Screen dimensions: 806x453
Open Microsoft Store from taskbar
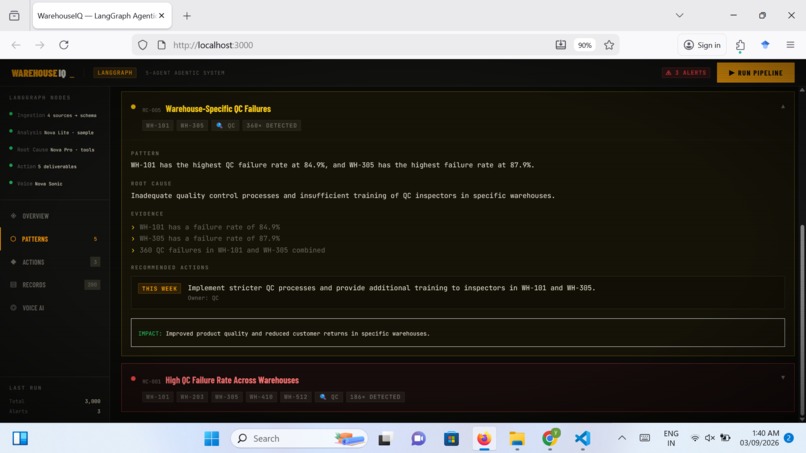[451, 439]
